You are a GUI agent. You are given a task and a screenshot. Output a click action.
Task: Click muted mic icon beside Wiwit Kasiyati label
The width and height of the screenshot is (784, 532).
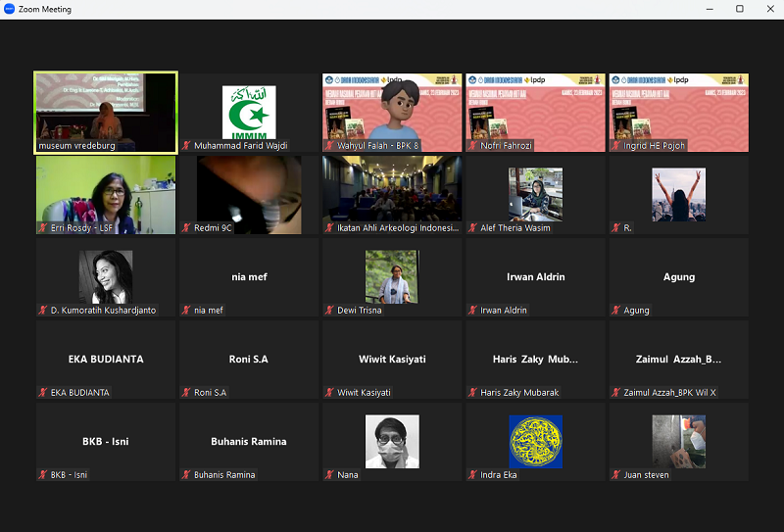(329, 393)
